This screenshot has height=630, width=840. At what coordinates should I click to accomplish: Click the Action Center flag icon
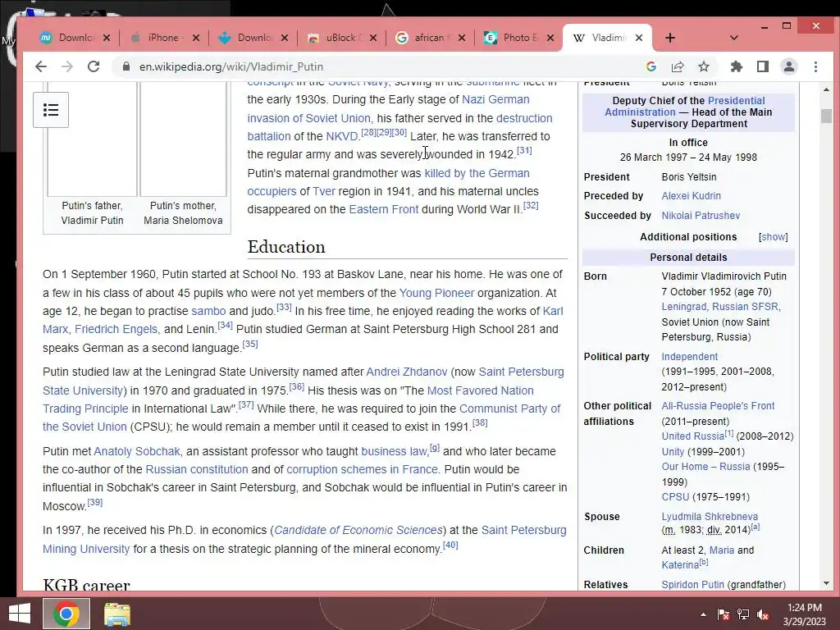(723, 614)
